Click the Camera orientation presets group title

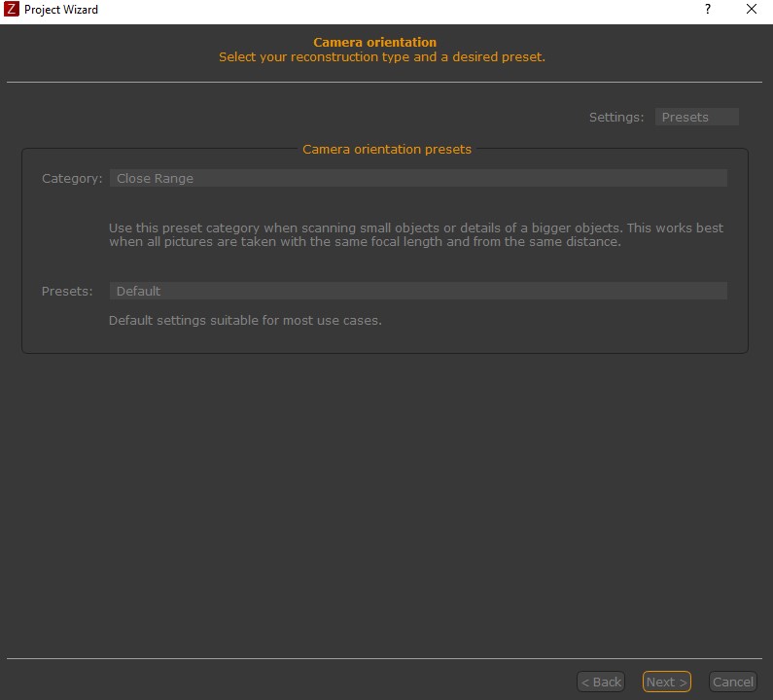click(x=387, y=150)
